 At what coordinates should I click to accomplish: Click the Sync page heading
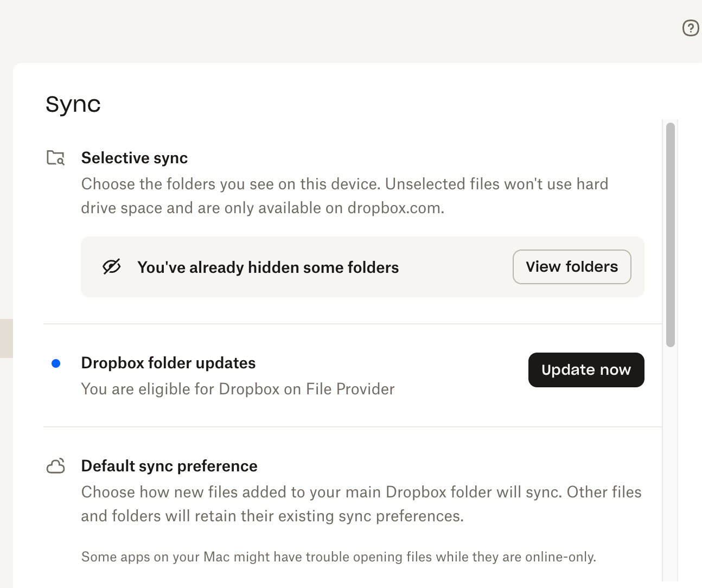pyautogui.click(x=73, y=104)
